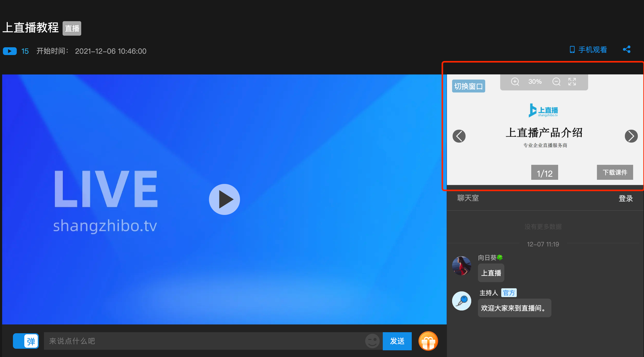Click the 上直播 logo on the slide
The width and height of the screenshot is (644, 357).
pyautogui.click(x=543, y=111)
